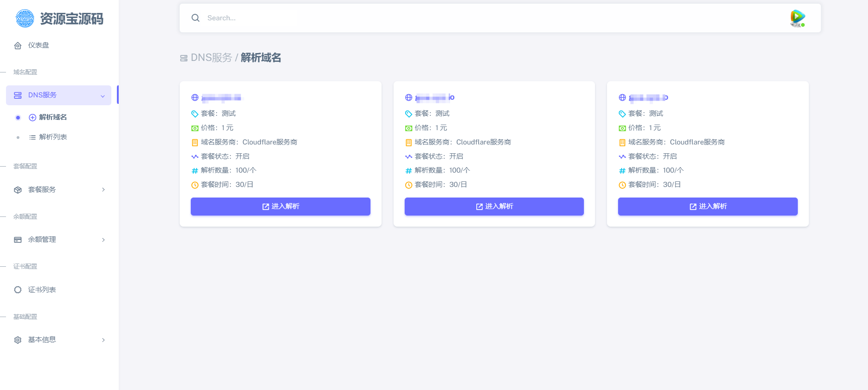This screenshot has width=868, height=390.
Task: Open the user avatar menu
Action: click(x=798, y=18)
